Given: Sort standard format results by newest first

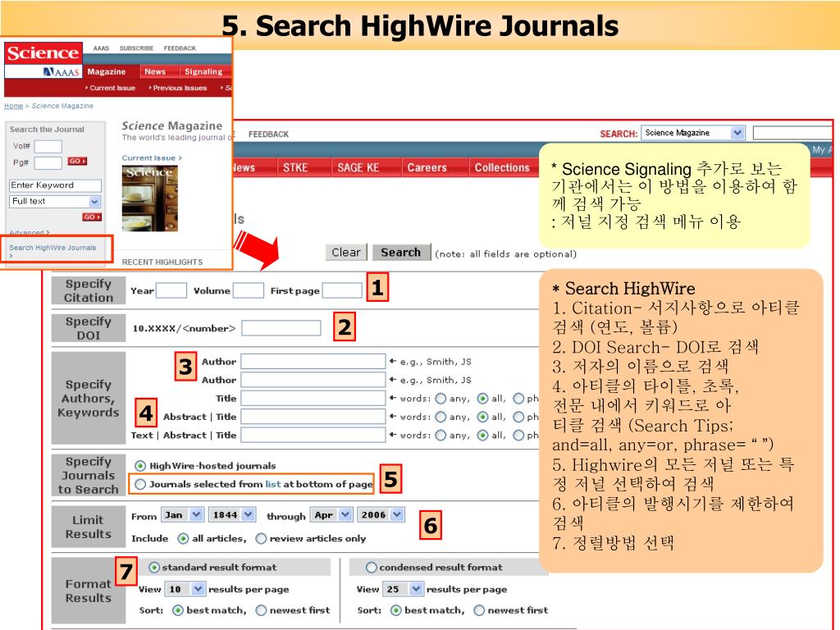Looking at the screenshot, I should [x=261, y=610].
